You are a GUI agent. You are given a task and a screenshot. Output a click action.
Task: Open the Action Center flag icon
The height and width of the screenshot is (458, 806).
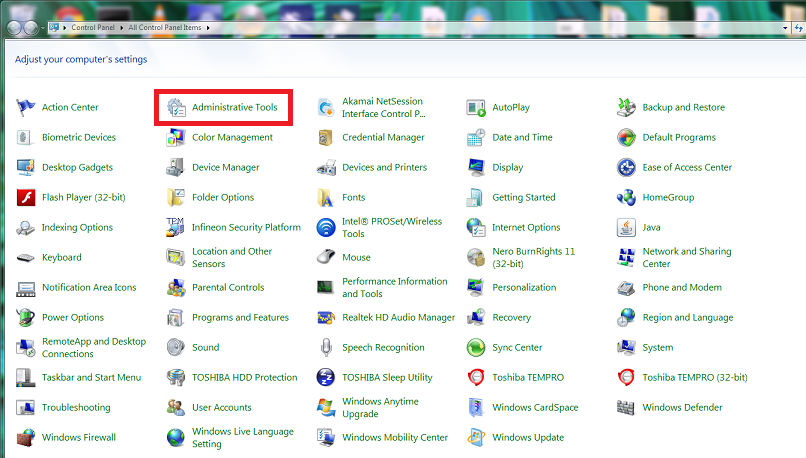tap(25, 107)
